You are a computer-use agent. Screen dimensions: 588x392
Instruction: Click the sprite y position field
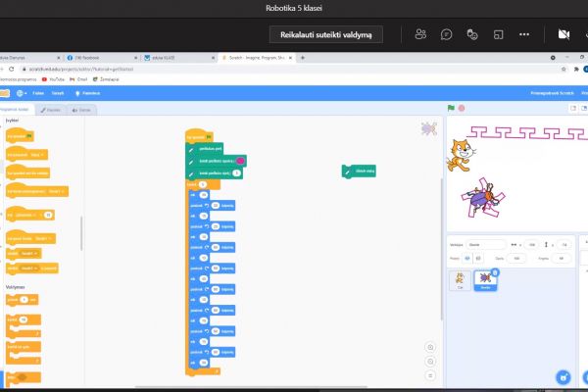[x=564, y=245]
